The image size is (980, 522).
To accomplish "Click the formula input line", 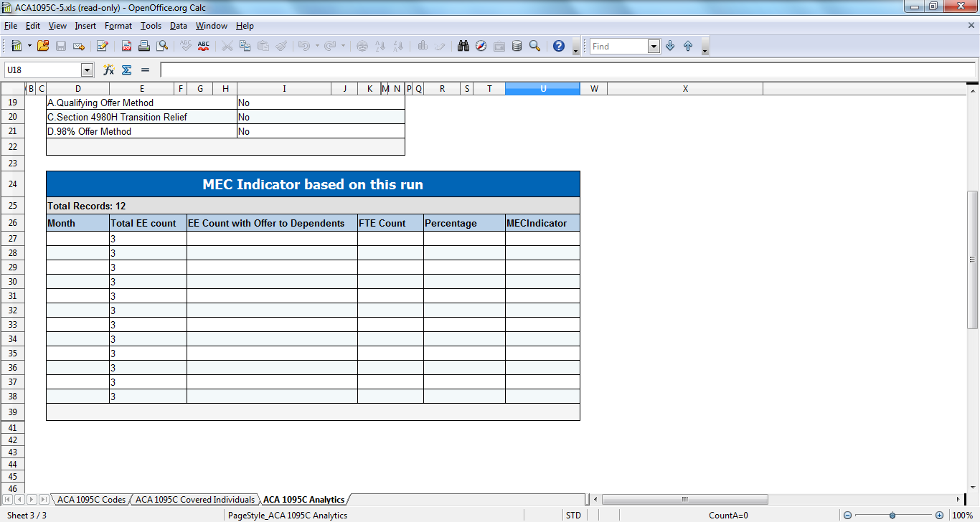I will (x=567, y=70).
